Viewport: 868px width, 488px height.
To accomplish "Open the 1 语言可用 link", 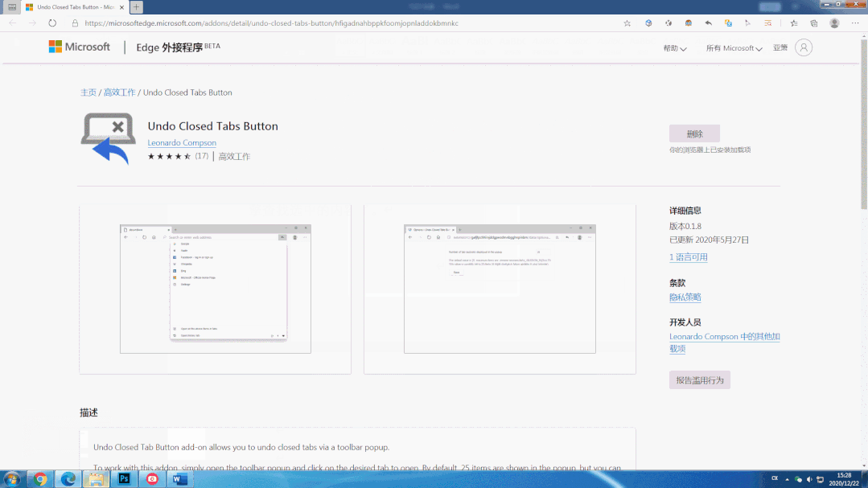I will pyautogui.click(x=688, y=257).
